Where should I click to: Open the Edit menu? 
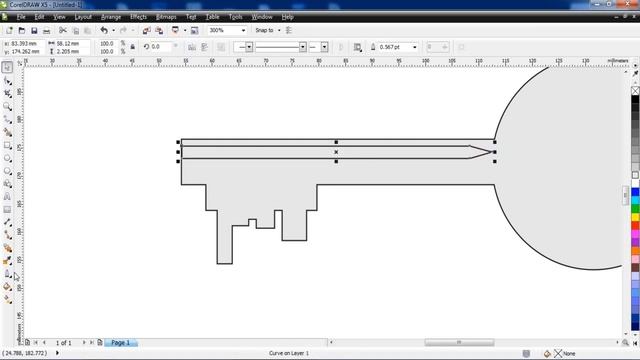pos(39,17)
